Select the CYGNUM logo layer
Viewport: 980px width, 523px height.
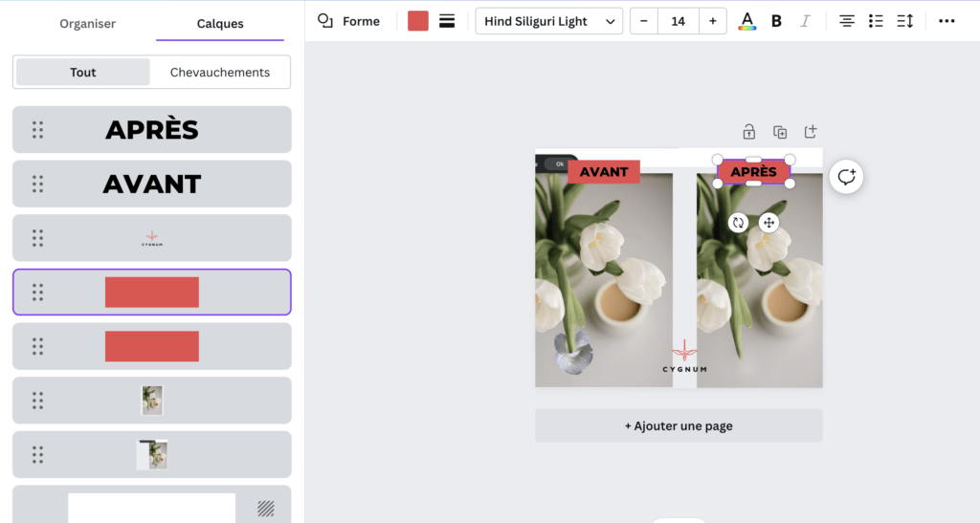[x=152, y=238]
